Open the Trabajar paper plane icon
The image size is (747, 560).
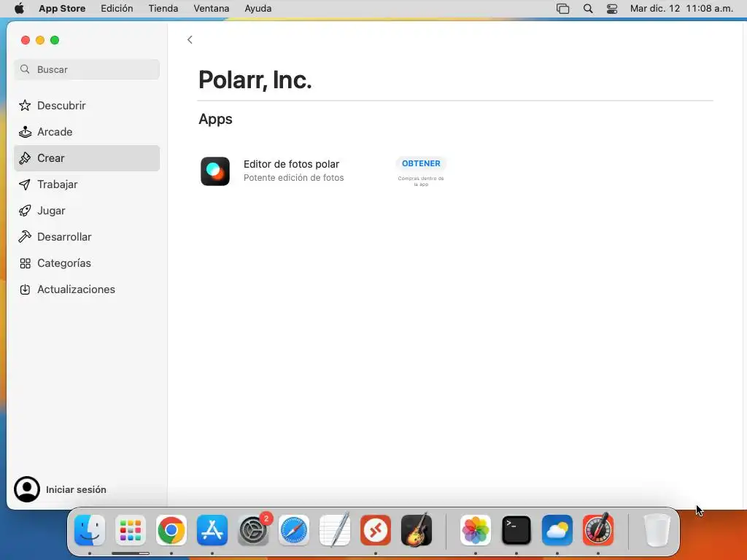(x=25, y=184)
